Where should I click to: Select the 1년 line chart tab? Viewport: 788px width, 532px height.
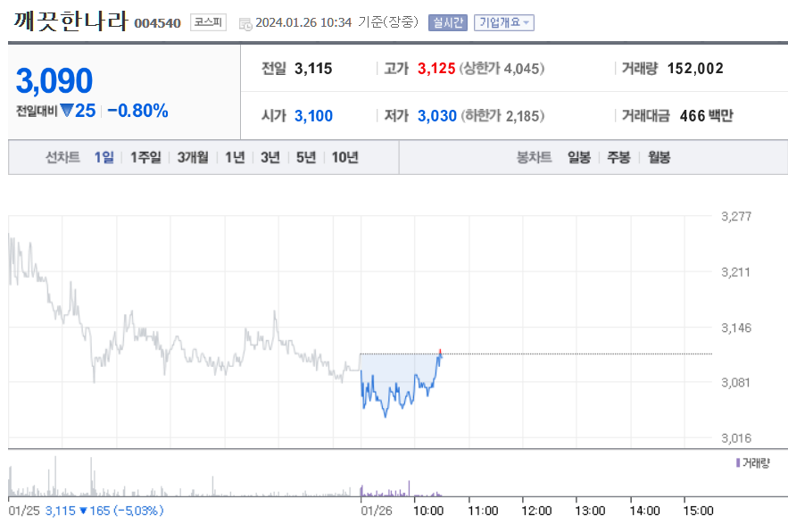click(x=234, y=157)
